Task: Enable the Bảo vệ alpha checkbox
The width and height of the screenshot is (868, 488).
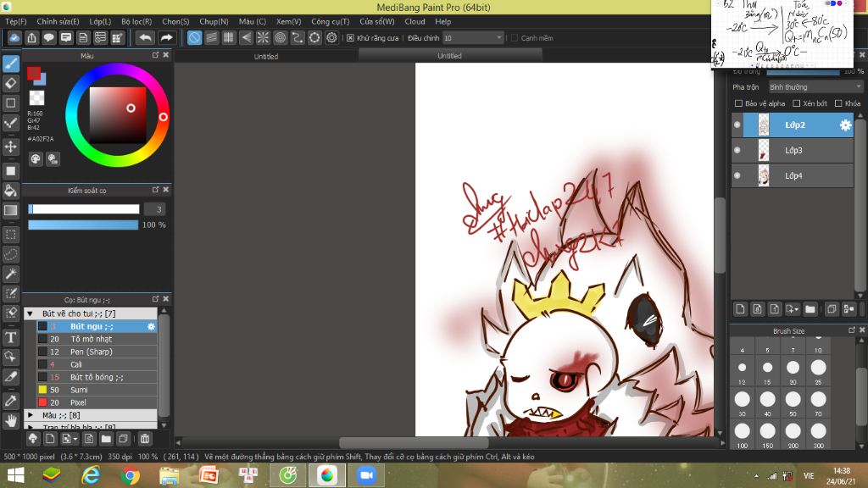Action: [738, 103]
